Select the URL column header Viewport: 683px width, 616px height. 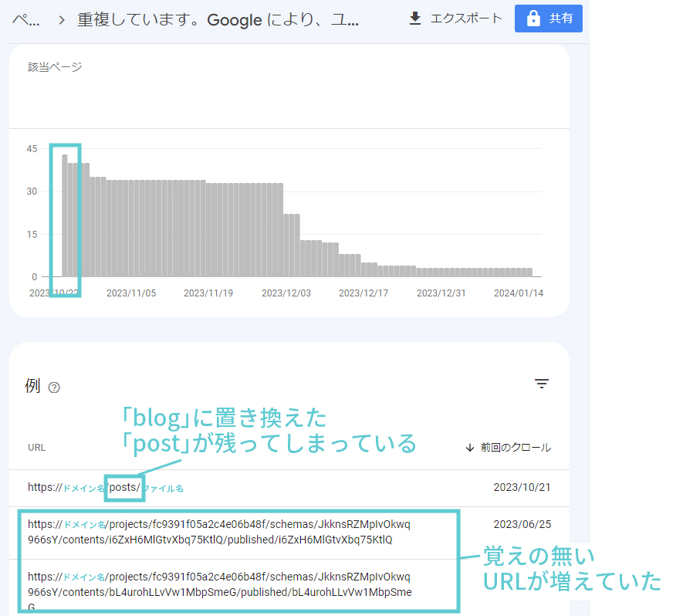[x=36, y=448]
